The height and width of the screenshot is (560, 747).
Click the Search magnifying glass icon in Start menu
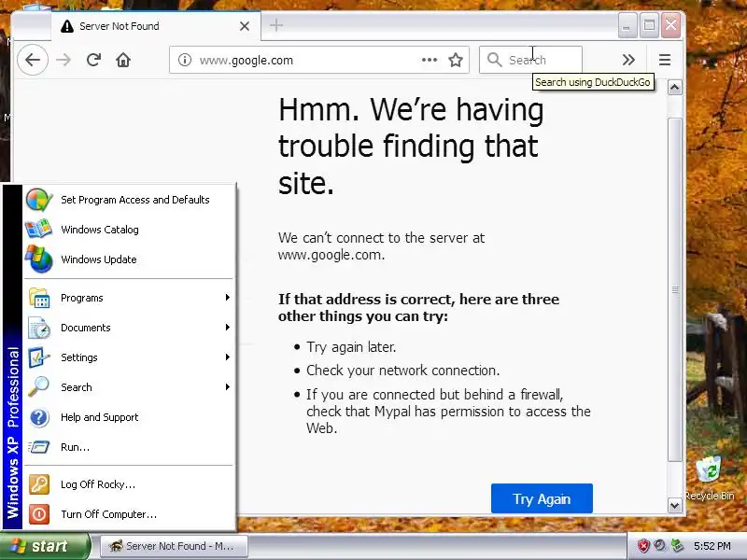[x=39, y=387]
